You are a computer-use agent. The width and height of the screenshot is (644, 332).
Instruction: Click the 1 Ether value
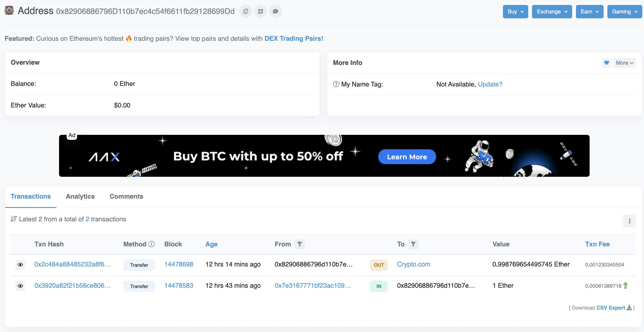click(x=503, y=286)
